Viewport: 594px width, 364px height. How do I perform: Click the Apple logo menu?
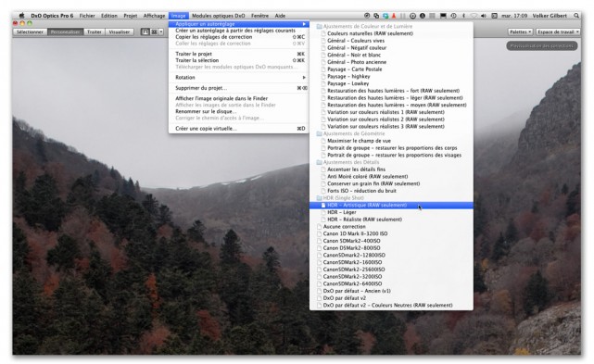point(21,16)
